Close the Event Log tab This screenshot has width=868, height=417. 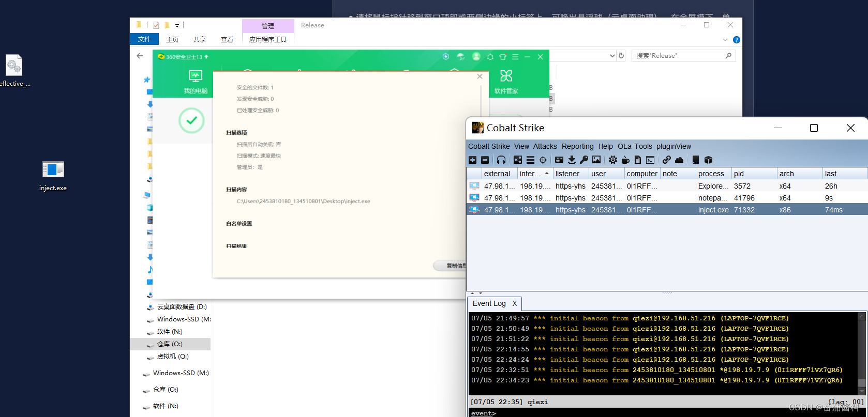tap(515, 303)
